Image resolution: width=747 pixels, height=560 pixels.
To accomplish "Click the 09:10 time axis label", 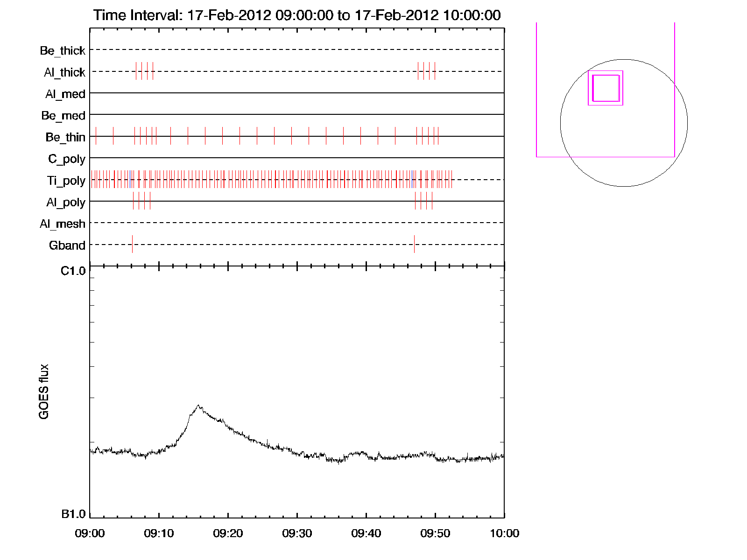I will (x=159, y=533).
